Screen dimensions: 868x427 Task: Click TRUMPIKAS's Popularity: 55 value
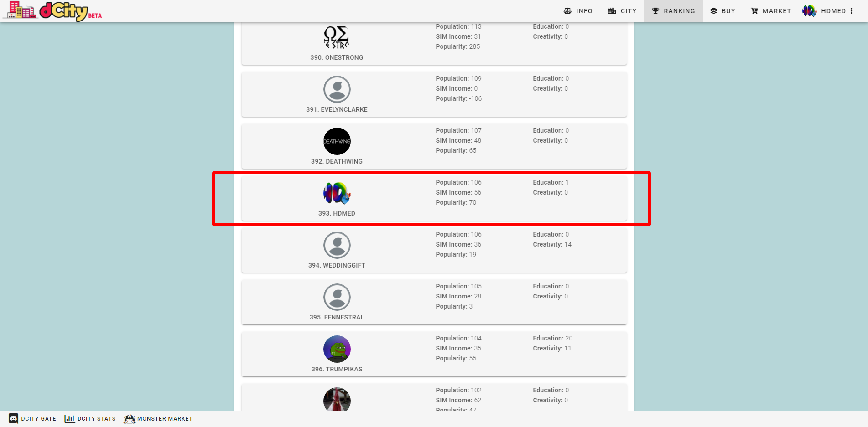point(456,358)
